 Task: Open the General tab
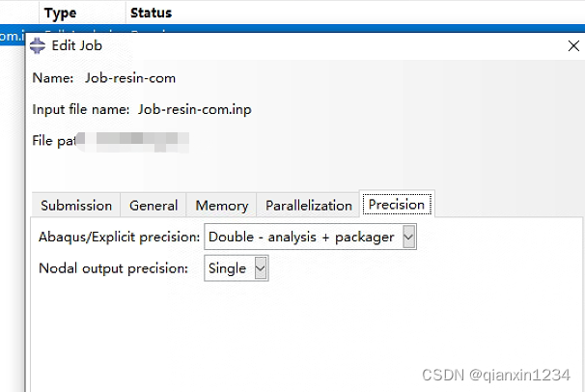pyautogui.click(x=153, y=205)
